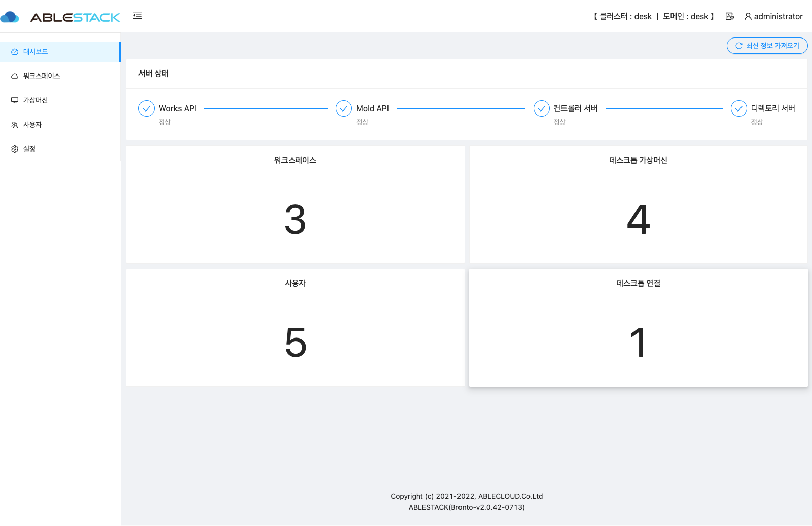The width and height of the screenshot is (812, 526).
Task: Click the Mold API status check circle
Action: [343, 108]
